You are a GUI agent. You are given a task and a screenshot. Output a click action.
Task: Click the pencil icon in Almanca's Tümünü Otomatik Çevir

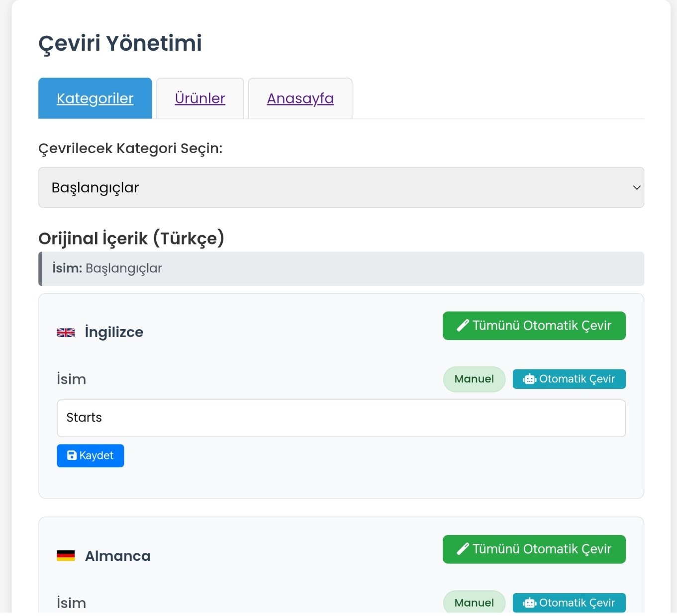coord(463,549)
